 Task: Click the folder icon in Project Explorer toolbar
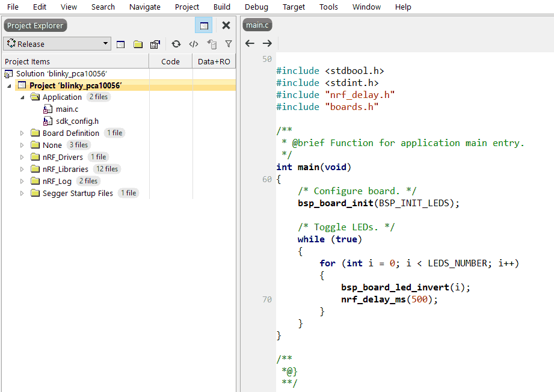138,44
